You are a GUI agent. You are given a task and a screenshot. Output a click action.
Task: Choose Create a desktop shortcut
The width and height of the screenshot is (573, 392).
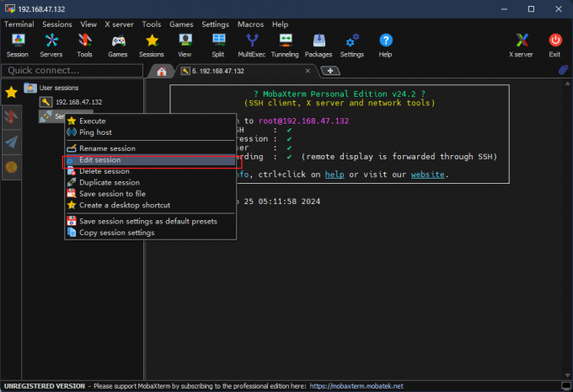click(150, 205)
